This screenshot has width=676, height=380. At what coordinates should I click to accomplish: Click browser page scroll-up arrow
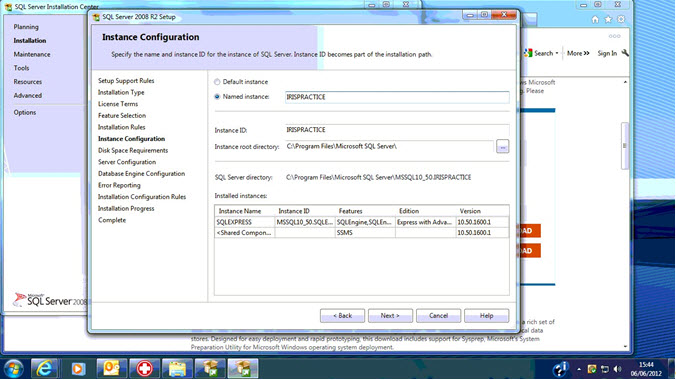(625, 82)
